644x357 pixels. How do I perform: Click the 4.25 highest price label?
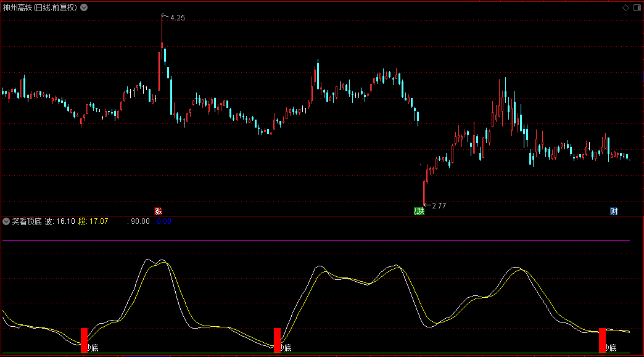[x=178, y=18]
